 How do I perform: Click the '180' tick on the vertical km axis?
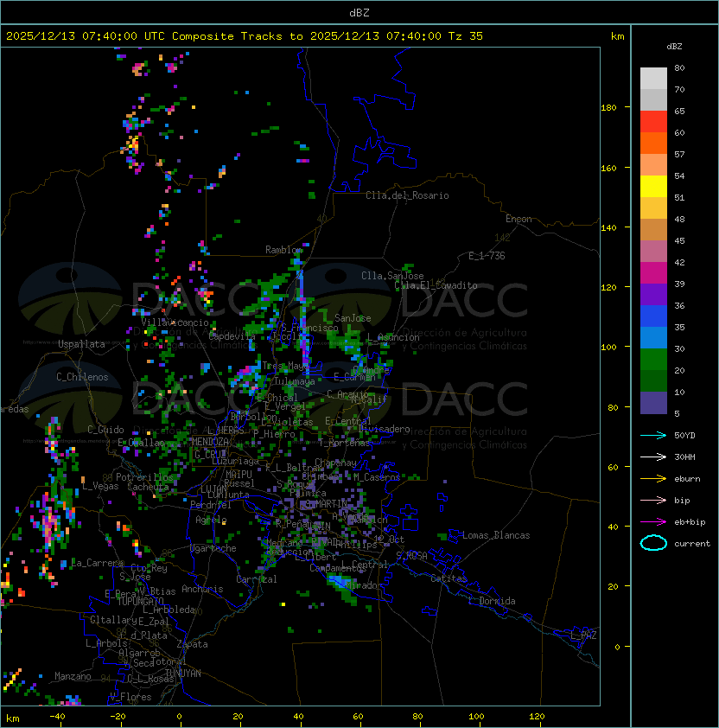[608, 108]
